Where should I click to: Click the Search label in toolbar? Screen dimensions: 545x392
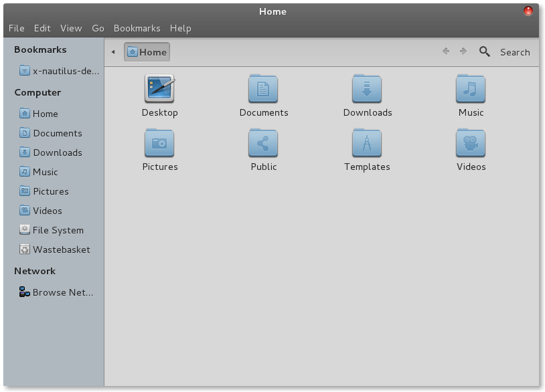pyautogui.click(x=515, y=52)
